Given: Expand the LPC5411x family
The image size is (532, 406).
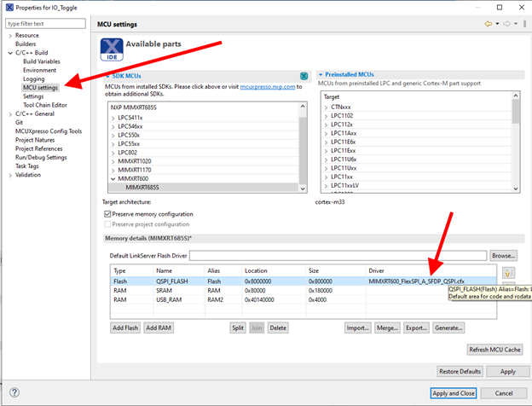Looking at the screenshot, I should click(x=113, y=119).
